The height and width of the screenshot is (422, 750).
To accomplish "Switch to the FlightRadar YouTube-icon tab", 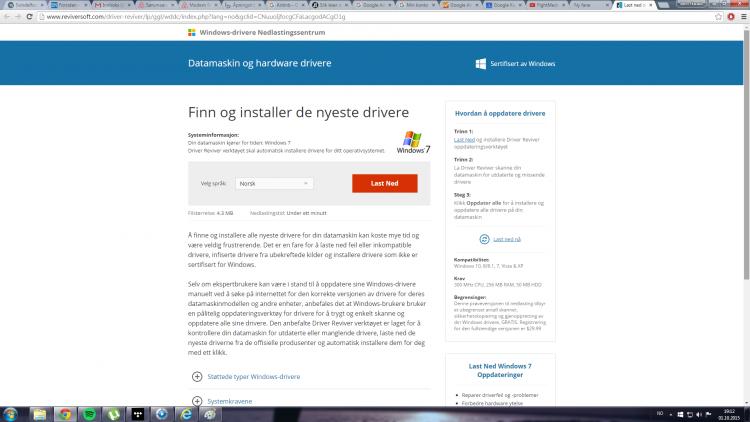I will [x=546, y=5].
